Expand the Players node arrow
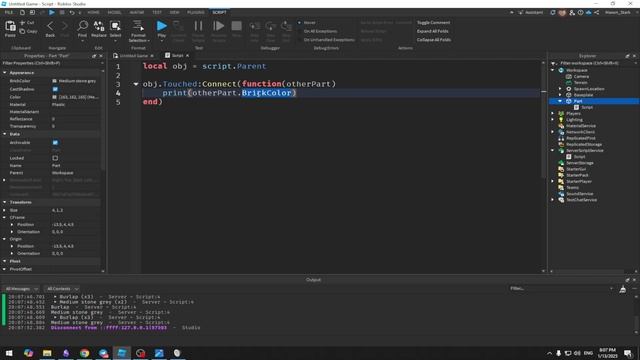640x360 pixels. coord(553,113)
